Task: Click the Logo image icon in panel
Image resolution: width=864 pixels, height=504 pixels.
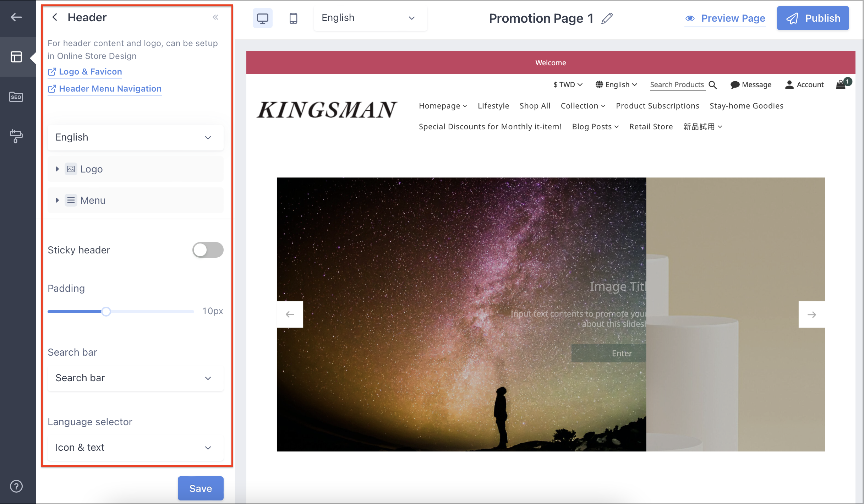Action: tap(71, 169)
